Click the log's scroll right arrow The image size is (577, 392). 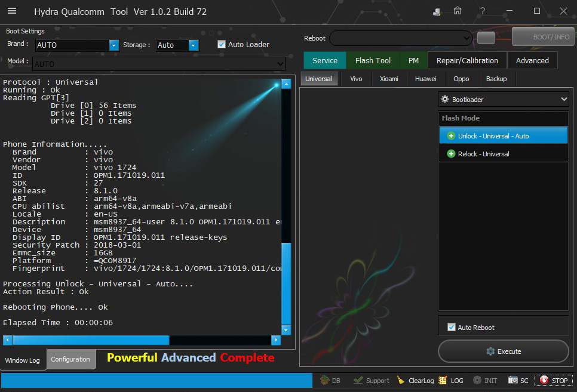[276, 340]
